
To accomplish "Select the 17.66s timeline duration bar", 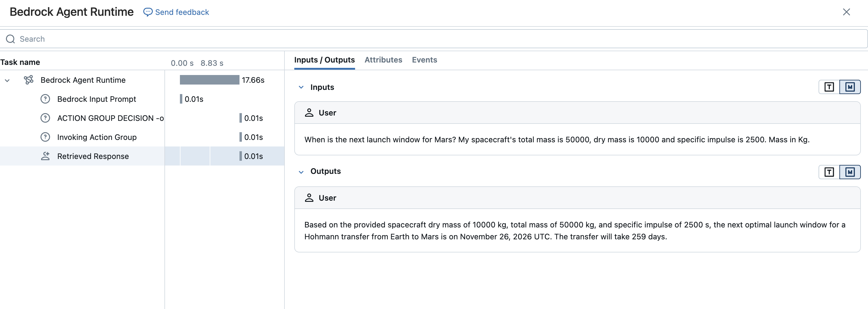I will (x=209, y=80).
